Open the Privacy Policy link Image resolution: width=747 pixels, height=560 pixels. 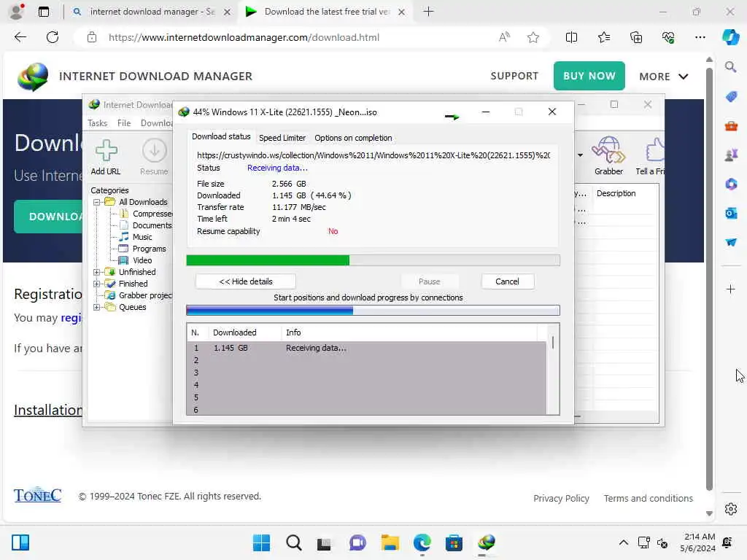[561, 498]
